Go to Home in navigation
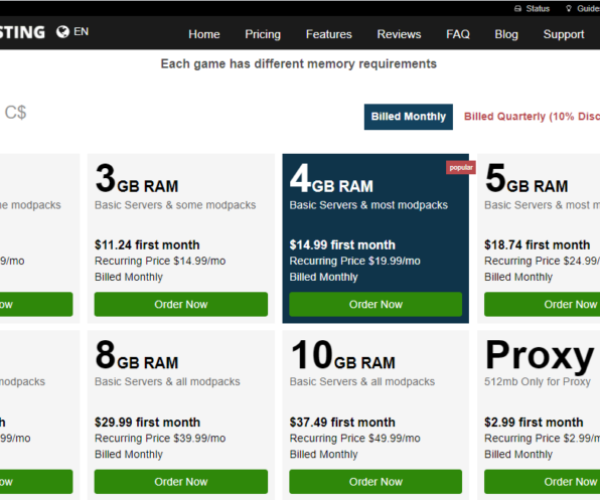Viewport: 600px width, 500px height. pyautogui.click(x=204, y=34)
